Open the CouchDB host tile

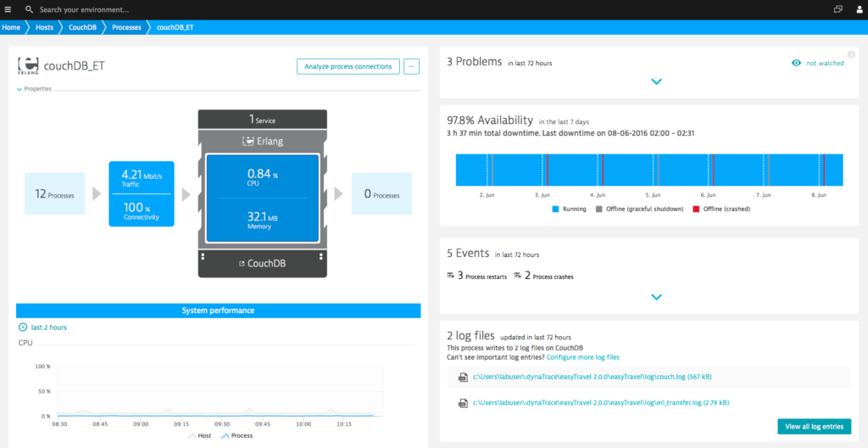263,264
